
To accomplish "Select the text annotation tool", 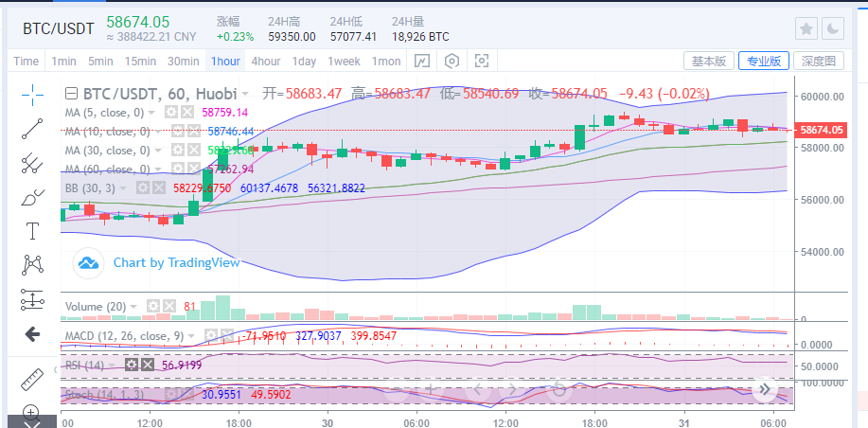I will [33, 231].
